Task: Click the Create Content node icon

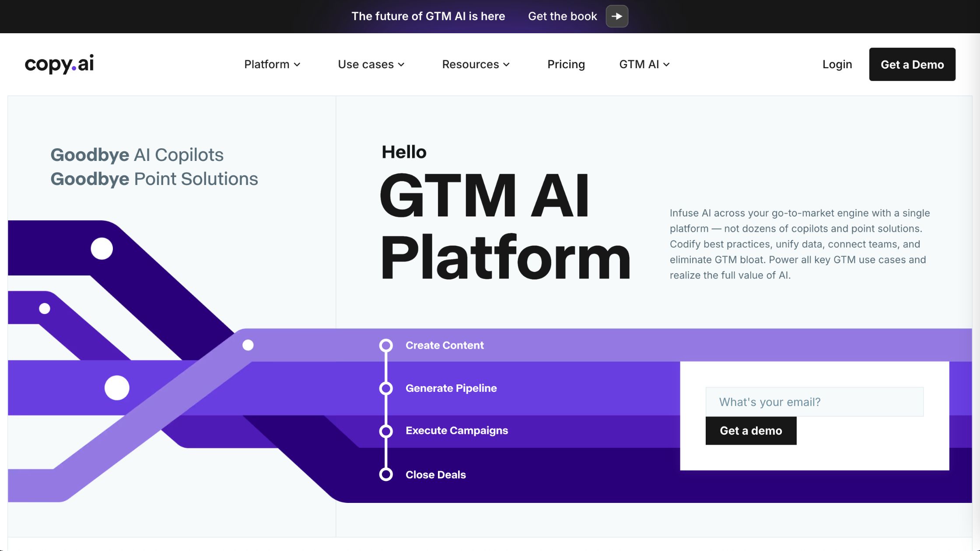Action: tap(386, 345)
